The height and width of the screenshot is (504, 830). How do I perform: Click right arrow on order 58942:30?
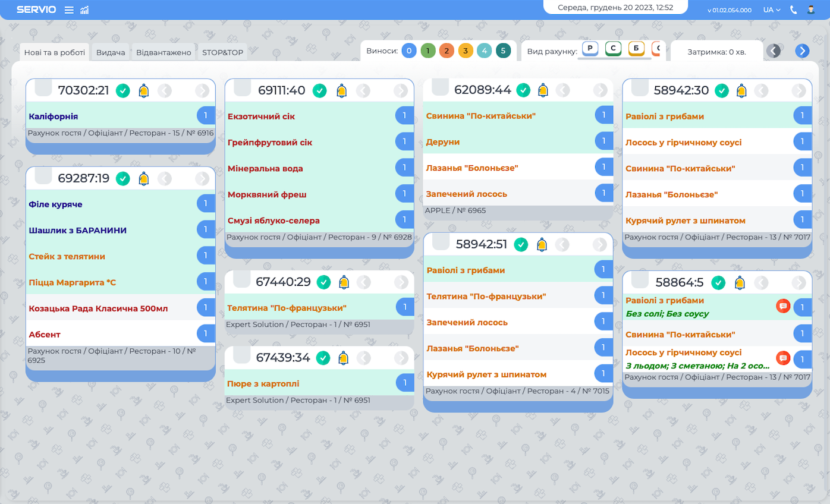[798, 91]
